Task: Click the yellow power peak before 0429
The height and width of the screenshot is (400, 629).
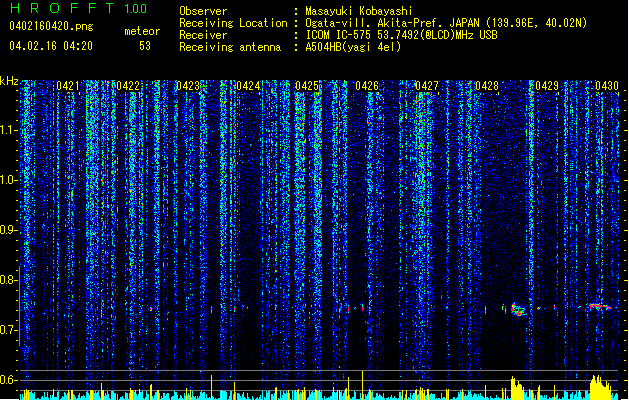Action: pos(517,388)
